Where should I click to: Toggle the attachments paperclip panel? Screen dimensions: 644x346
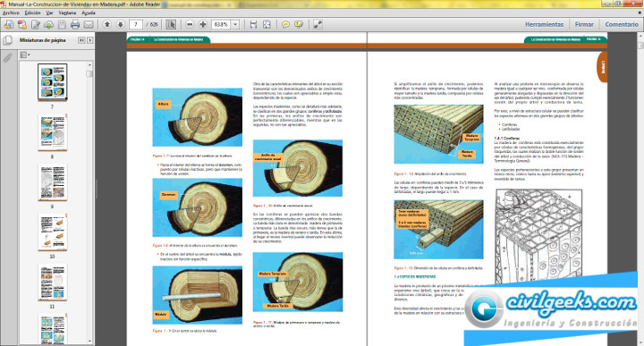(x=8, y=57)
